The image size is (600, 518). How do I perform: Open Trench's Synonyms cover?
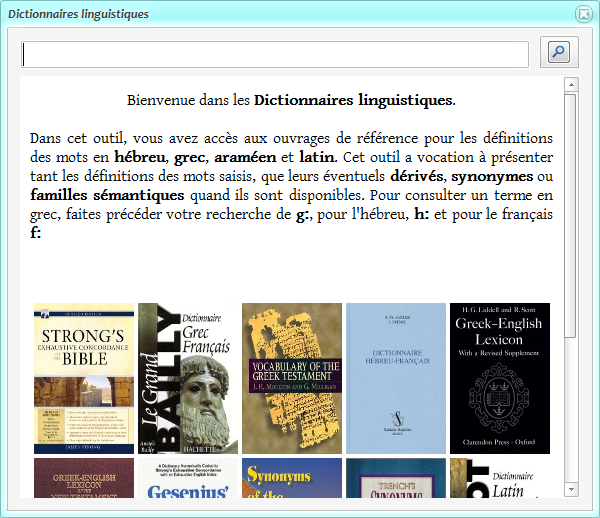click(396, 478)
